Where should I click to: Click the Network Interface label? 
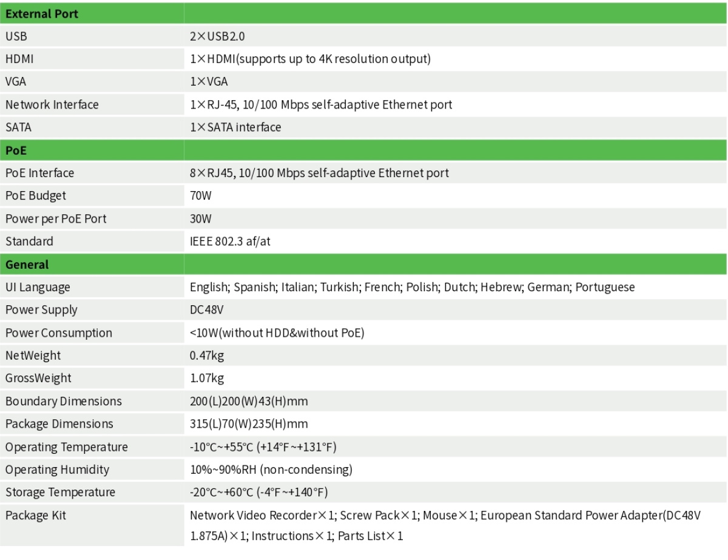point(52,104)
